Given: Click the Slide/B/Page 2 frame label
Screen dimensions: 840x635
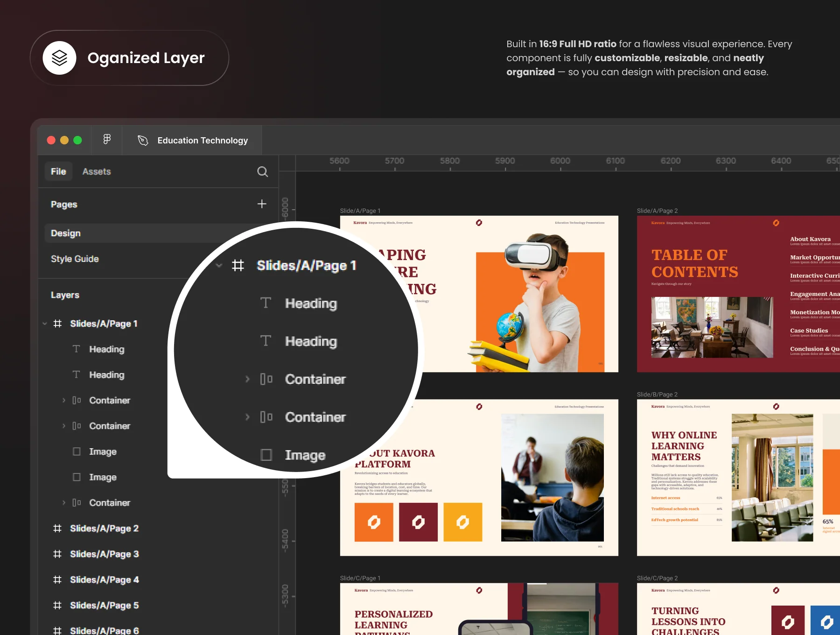Looking at the screenshot, I should coord(657,394).
